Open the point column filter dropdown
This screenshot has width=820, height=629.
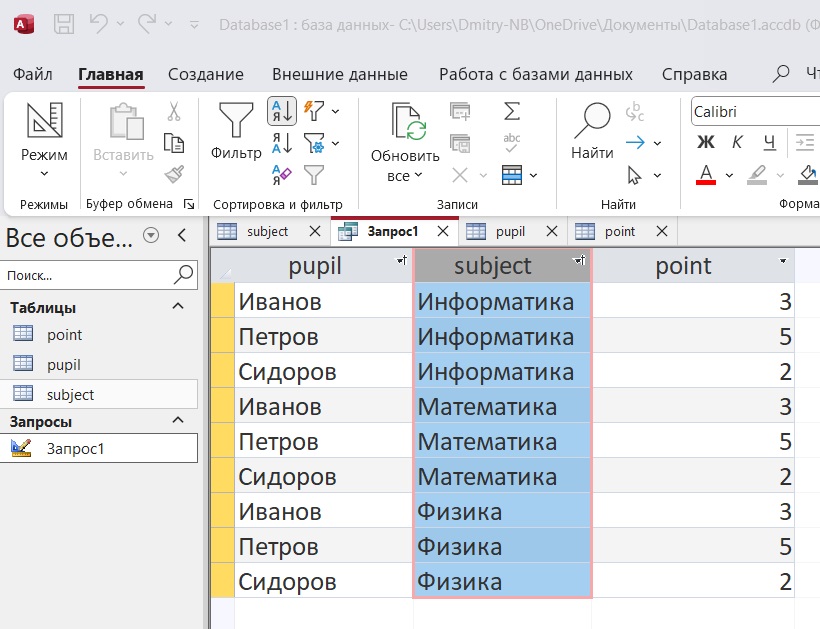782,261
